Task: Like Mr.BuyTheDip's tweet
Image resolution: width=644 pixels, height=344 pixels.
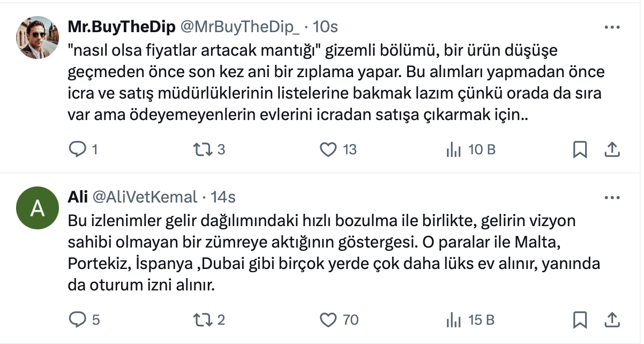Action: 327,149
